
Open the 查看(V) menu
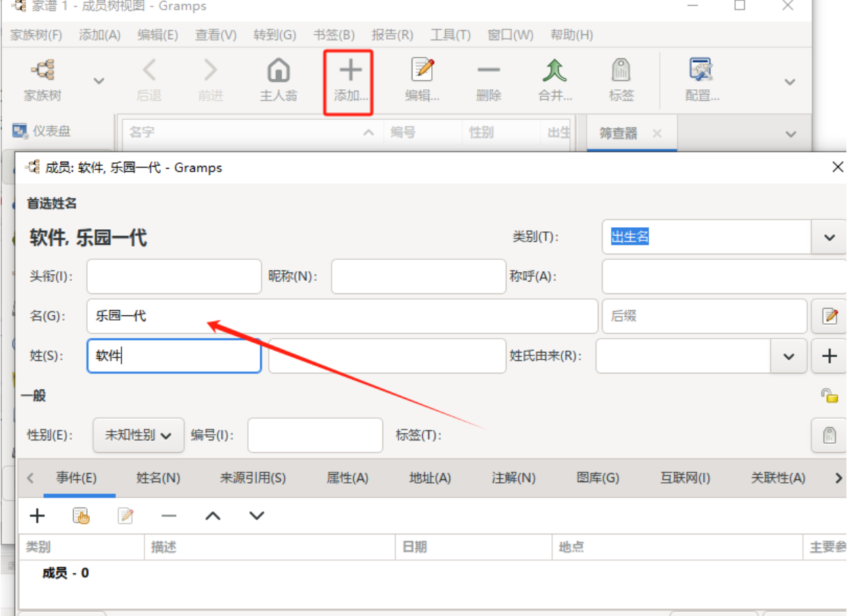(x=216, y=35)
